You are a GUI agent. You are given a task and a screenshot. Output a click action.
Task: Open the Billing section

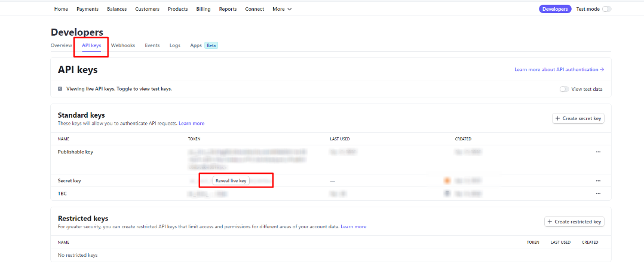click(203, 9)
